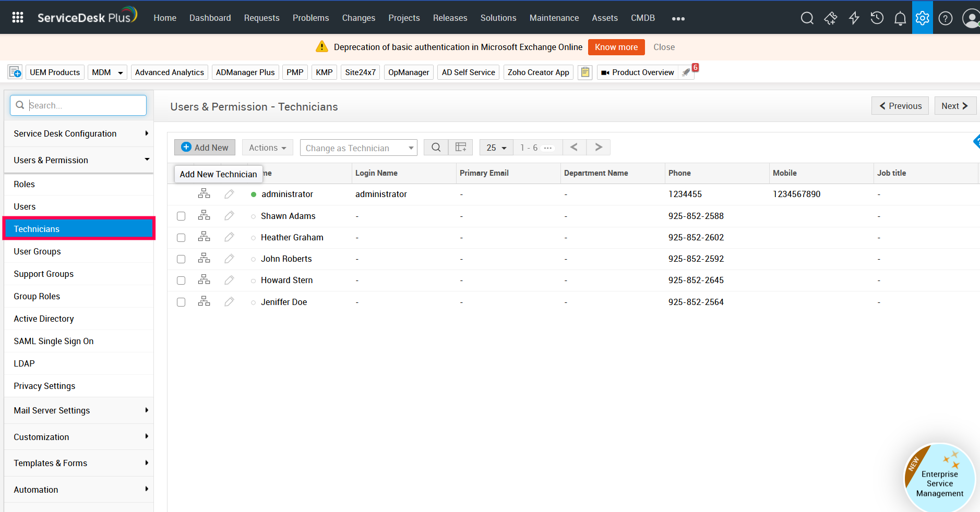Click the edit pencil for Shawn Adams

tap(229, 216)
